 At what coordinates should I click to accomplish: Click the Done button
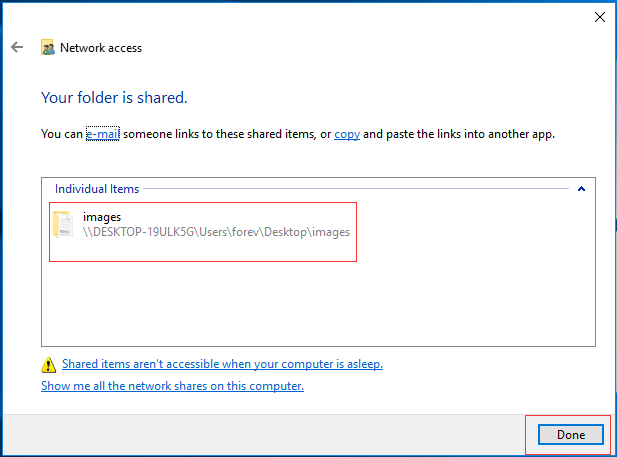[x=571, y=435]
